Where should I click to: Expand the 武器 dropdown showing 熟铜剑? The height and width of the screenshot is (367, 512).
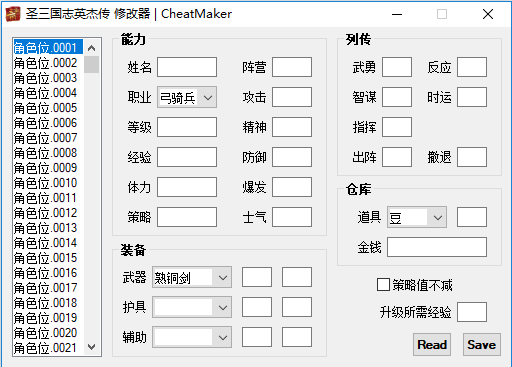pyautogui.click(x=192, y=277)
